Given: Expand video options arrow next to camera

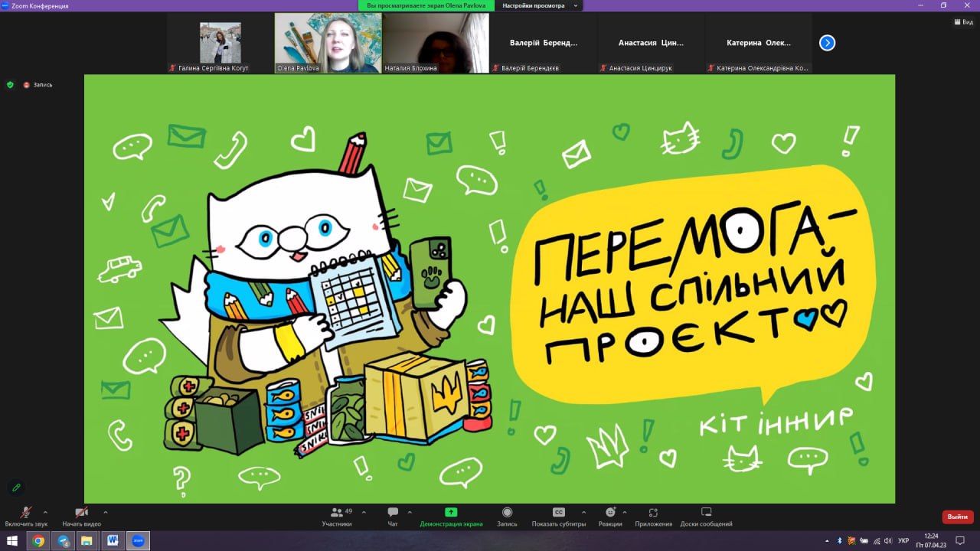Looking at the screenshot, I should coord(105,512).
